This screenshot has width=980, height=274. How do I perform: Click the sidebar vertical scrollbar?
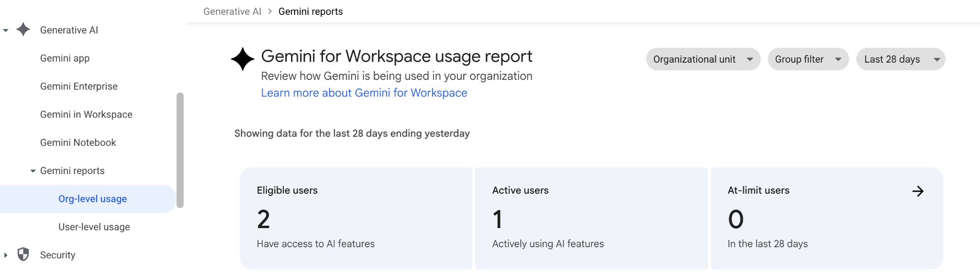pos(180,150)
